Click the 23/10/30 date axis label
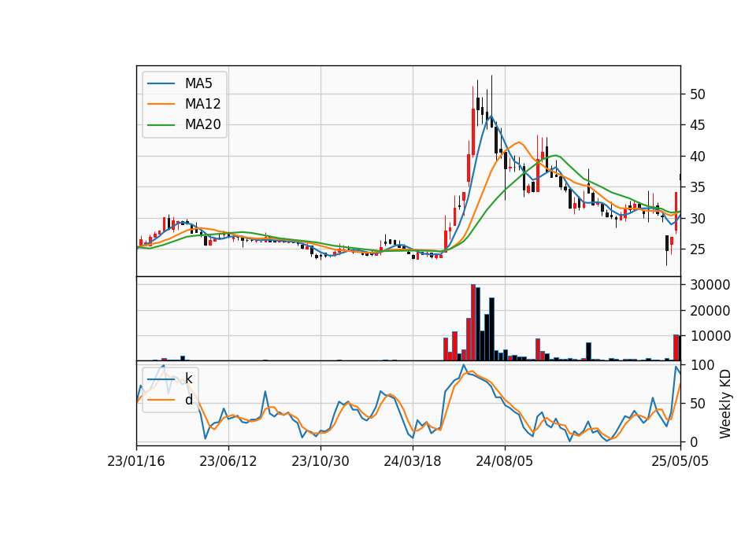 tap(321, 461)
